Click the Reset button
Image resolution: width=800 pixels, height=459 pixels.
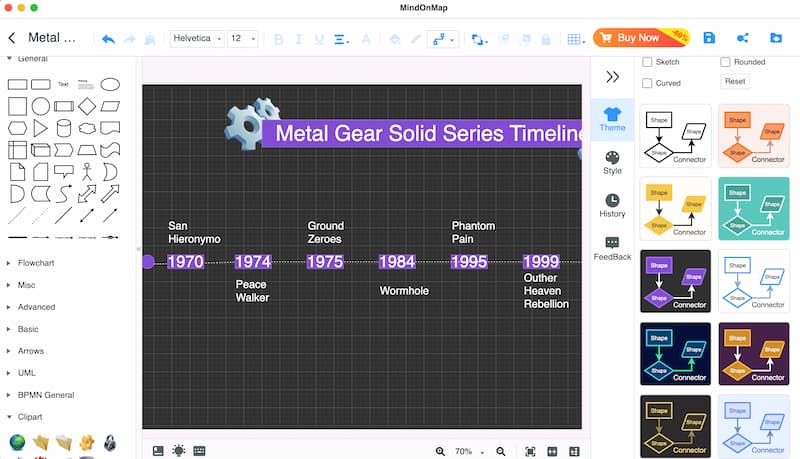(735, 81)
